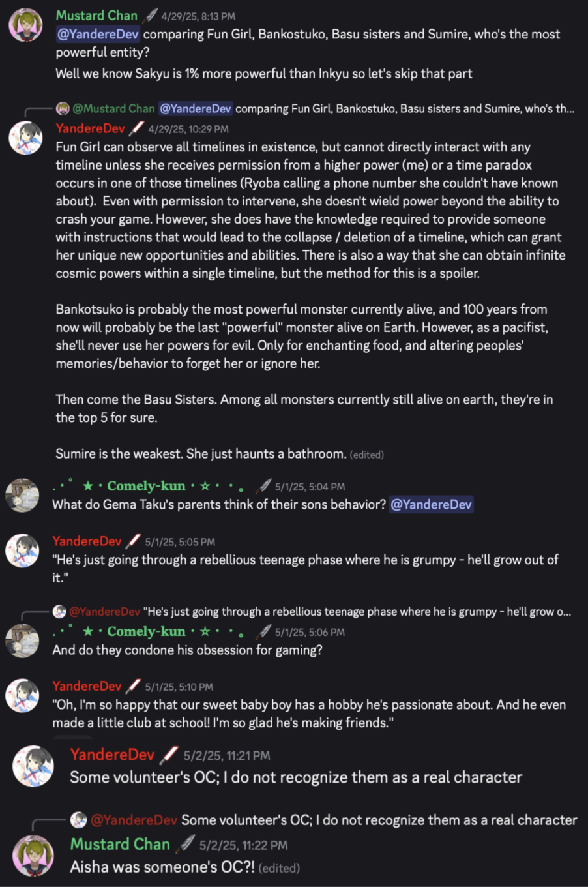This screenshot has width=588, height=887.
Task: Click the rocket icon by Comely-kun's 5:06 PM message
Action: [263, 631]
